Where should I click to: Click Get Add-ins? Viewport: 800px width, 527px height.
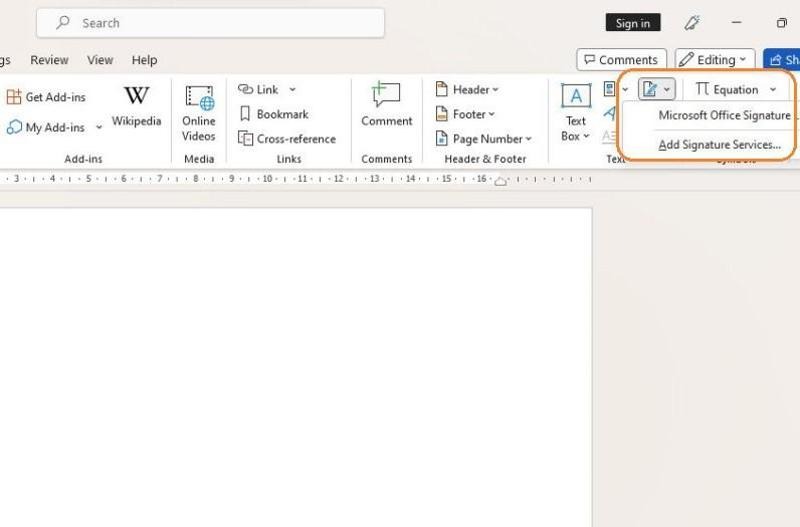coord(46,97)
